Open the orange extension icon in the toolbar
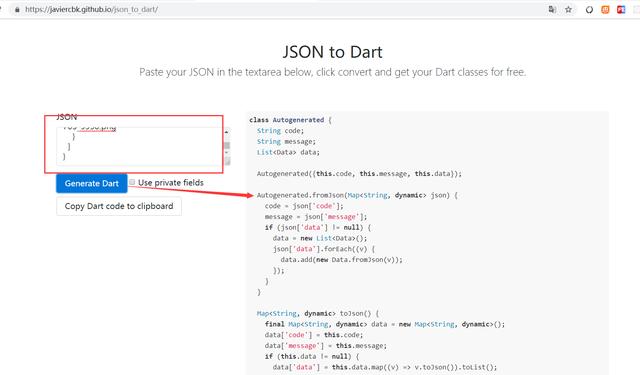The width and height of the screenshot is (640, 375). click(605, 9)
